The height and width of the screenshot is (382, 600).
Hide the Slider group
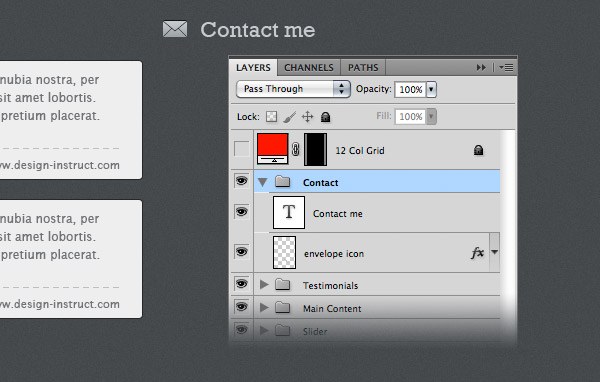pyautogui.click(x=241, y=330)
